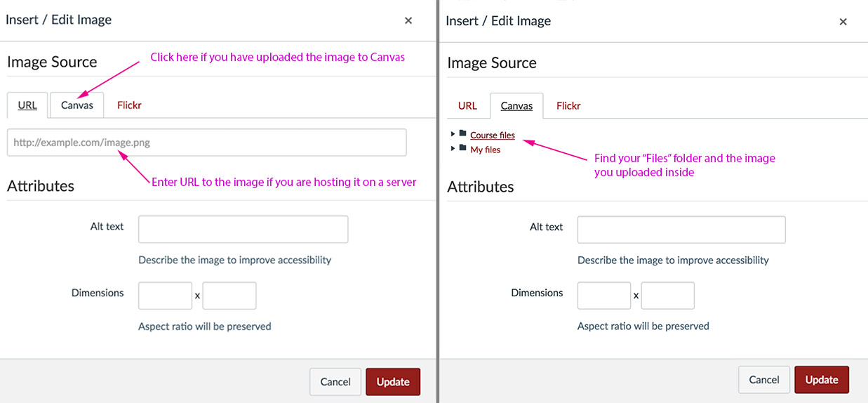
Task: Click the width dimension box in left dialog
Action: click(x=165, y=296)
